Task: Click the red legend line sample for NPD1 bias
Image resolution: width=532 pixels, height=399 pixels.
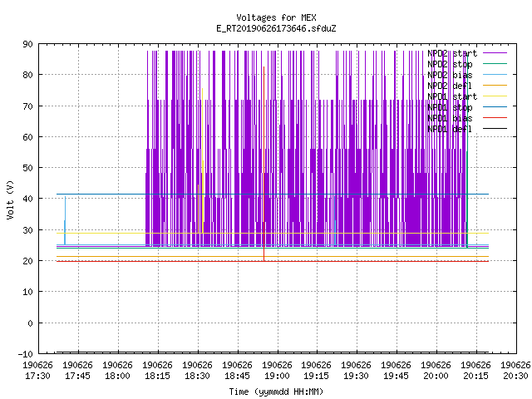Action: pos(495,118)
